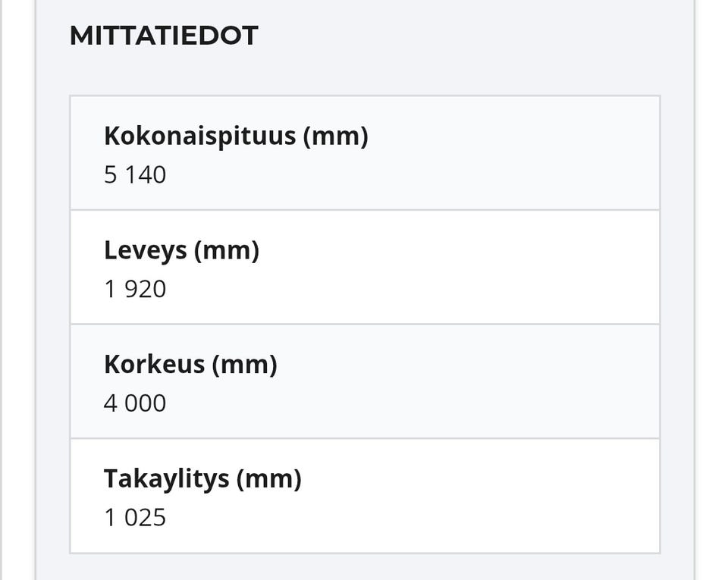Viewport: 728px width, 580px height.
Task: Click the total length value 5 140
Action: click(135, 175)
